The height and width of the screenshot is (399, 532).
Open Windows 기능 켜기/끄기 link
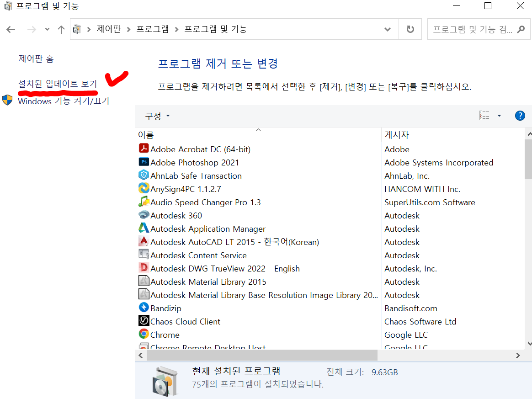tap(64, 101)
